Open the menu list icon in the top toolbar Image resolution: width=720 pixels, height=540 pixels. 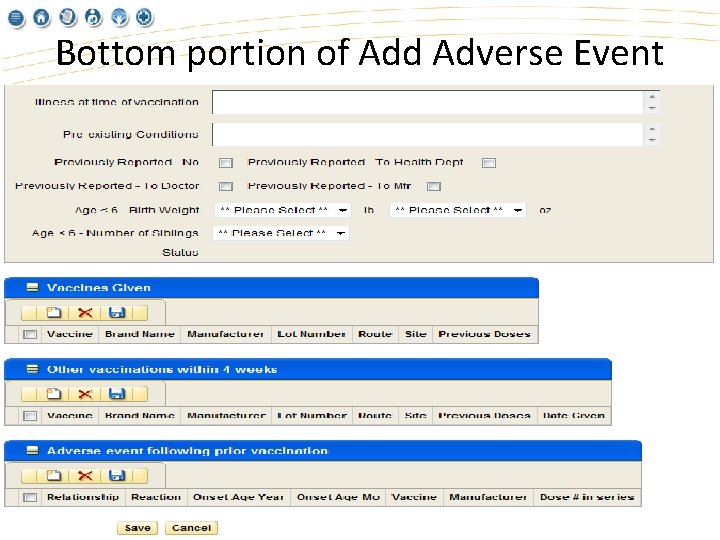pyautogui.click(x=16, y=18)
